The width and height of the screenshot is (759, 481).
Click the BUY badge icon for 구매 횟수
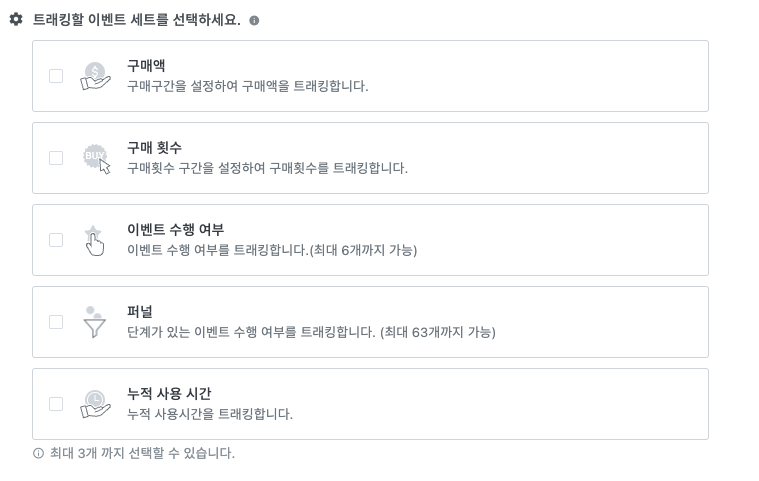pyautogui.click(x=96, y=158)
